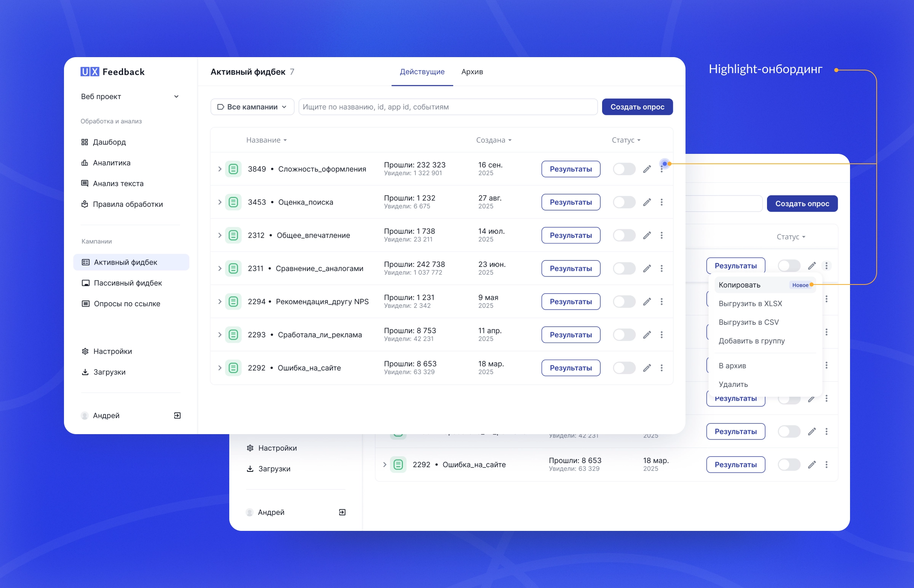Expand row 2311 Сравнение_с_аналогами chevron

[219, 268]
